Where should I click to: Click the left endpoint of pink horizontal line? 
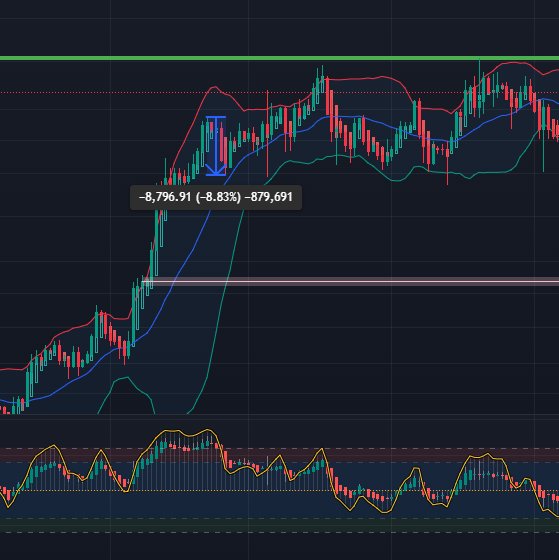tap(143, 282)
